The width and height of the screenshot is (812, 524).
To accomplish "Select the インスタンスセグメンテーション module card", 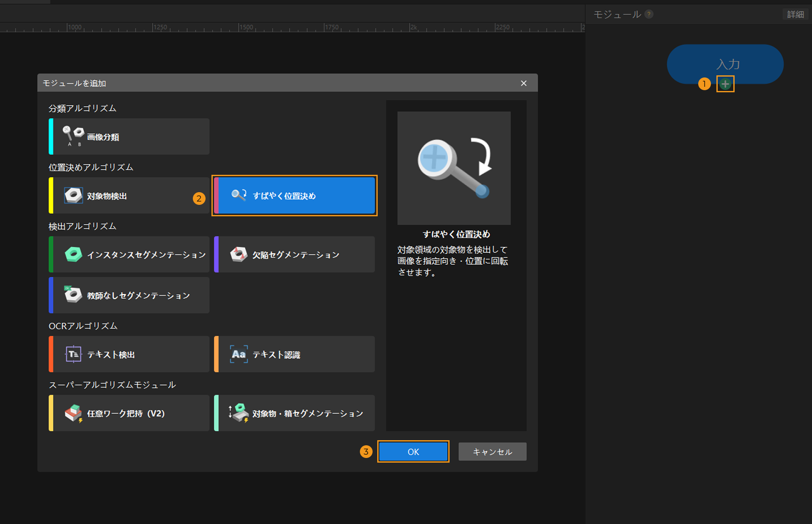I will [129, 254].
